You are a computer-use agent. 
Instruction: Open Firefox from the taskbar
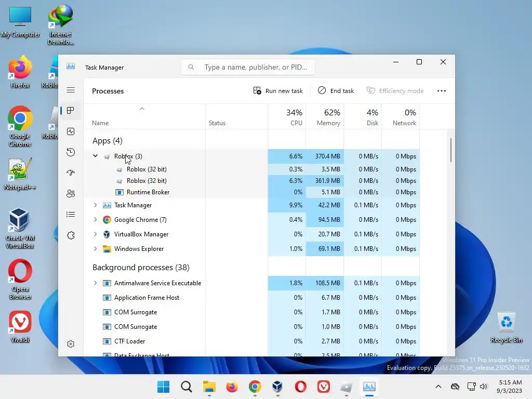232,387
